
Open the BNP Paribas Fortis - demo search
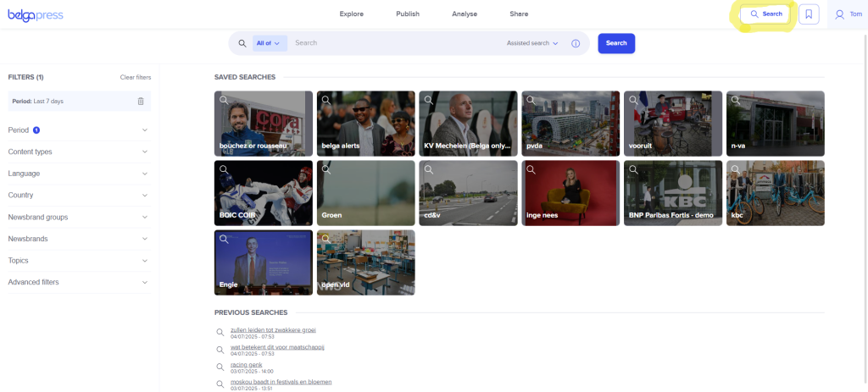tap(673, 193)
